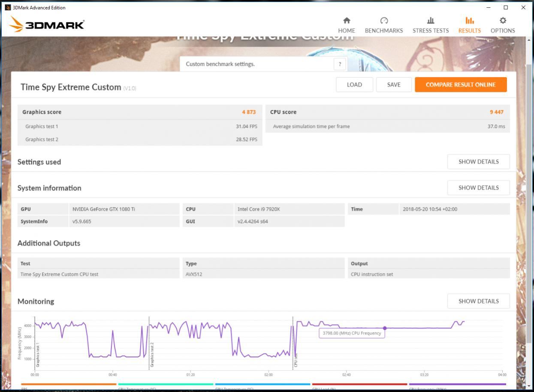Screen dimensions: 534x392
Task: Click the timestamp 2018-05-20 10:54 +02:00
Action: click(430, 209)
